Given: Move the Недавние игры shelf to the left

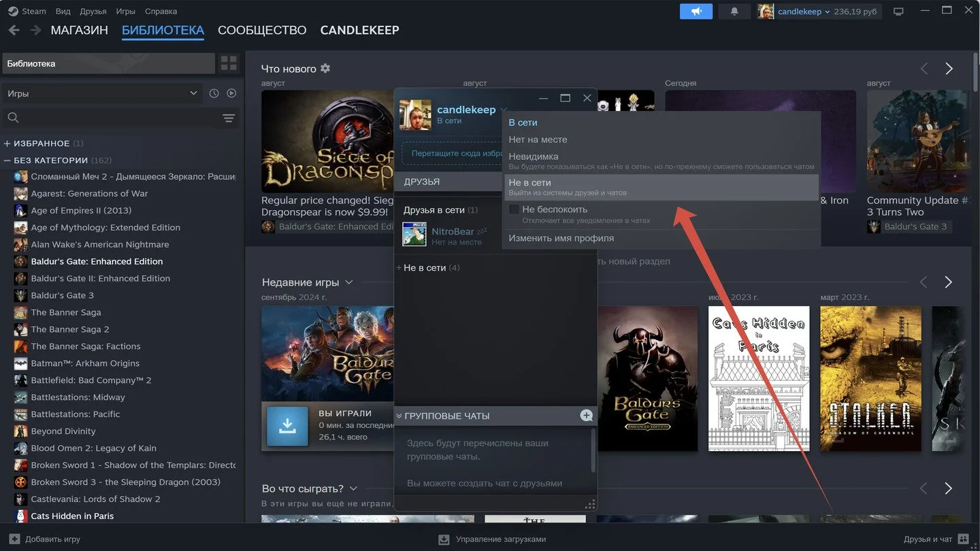Looking at the screenshot, I should [924, 282].
